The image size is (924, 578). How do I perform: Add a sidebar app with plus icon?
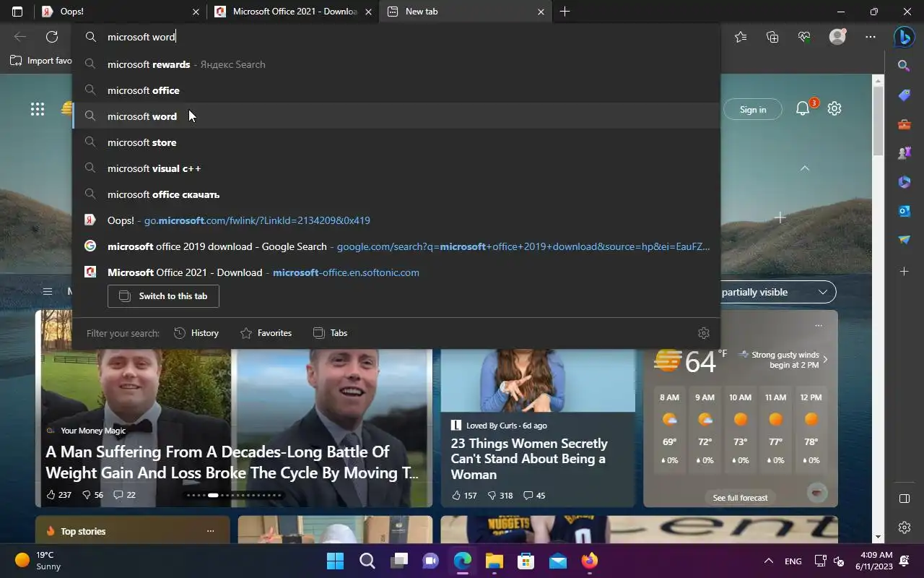coord(904,271)
